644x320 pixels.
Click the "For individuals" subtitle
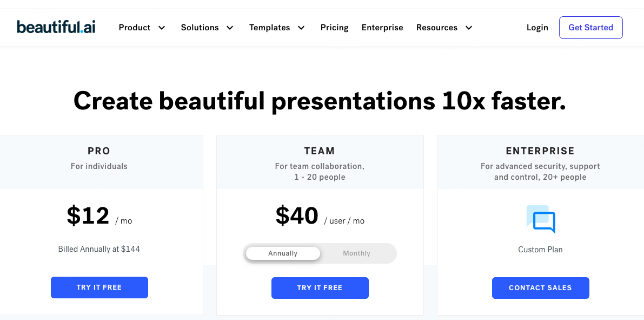point(99,166)
